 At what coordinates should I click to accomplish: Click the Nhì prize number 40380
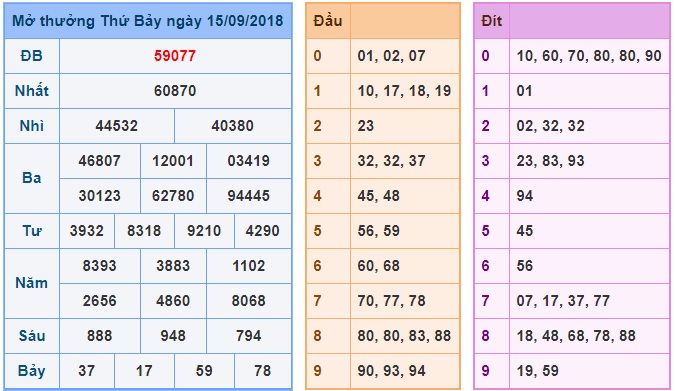coord(232,126)
